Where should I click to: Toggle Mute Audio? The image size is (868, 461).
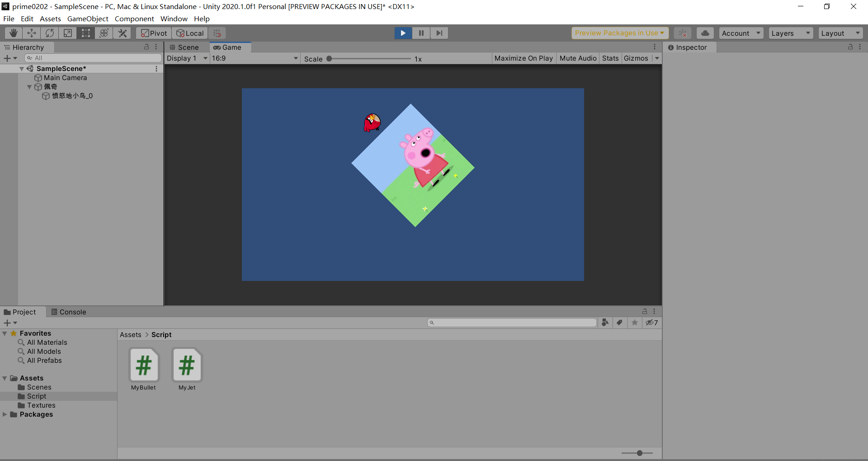click(578, 58)
